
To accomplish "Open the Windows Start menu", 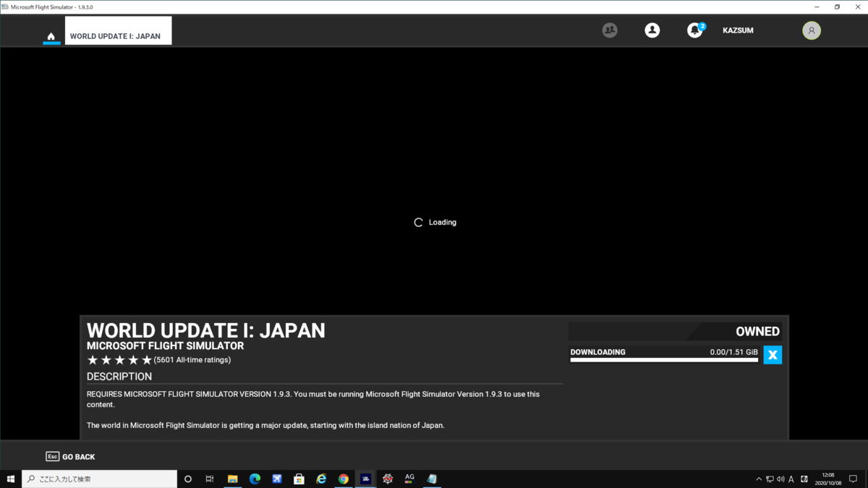I will [11, 479].
